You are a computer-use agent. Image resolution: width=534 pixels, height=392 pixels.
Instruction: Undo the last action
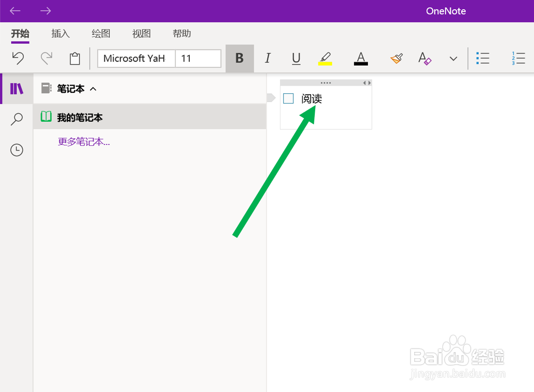(x=18, y=58)
